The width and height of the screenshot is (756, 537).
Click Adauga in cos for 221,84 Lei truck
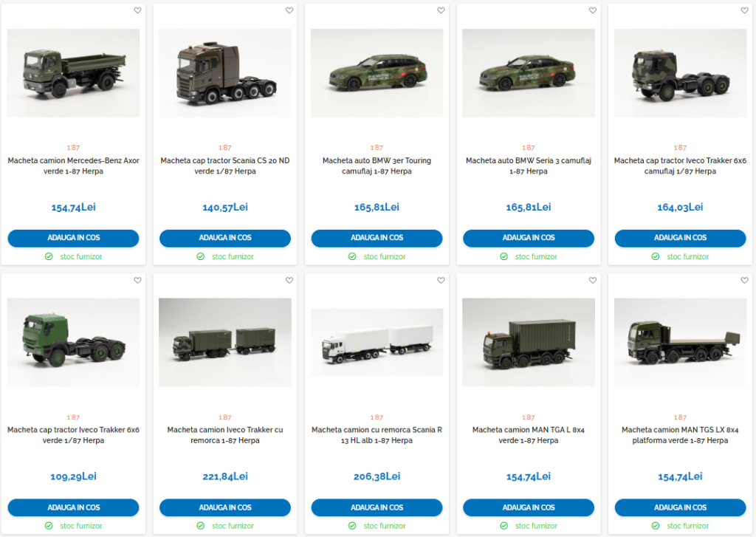click(225, 507)
